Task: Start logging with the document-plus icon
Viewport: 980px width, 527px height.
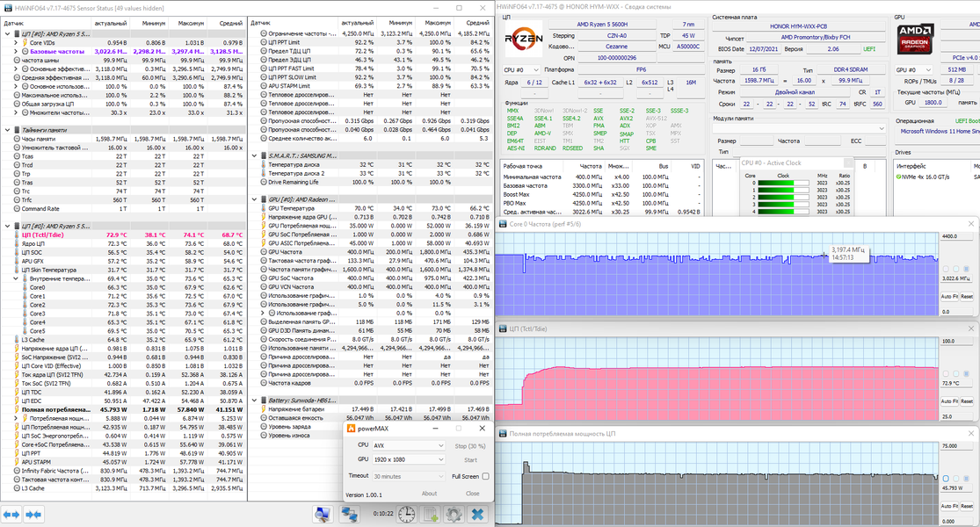Action: point(431,515)
